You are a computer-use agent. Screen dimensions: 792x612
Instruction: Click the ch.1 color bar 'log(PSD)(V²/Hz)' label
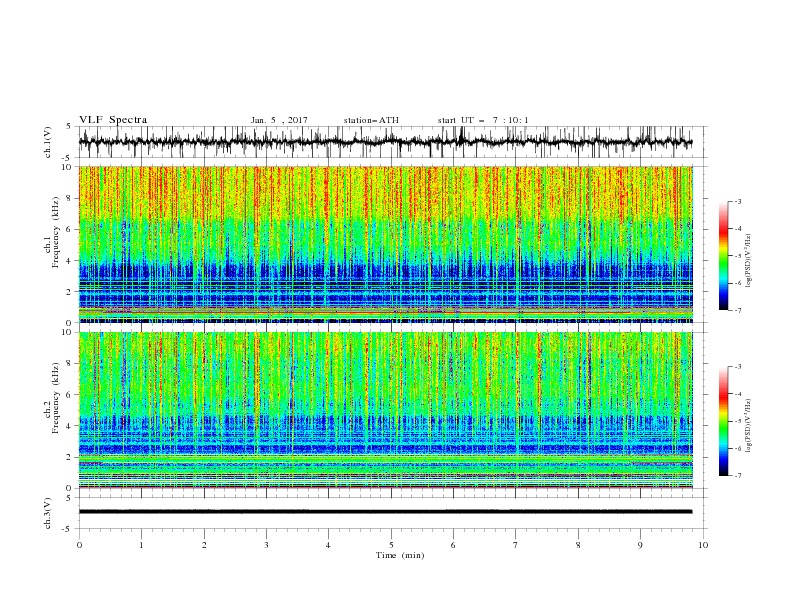click(x=750, y=261)
